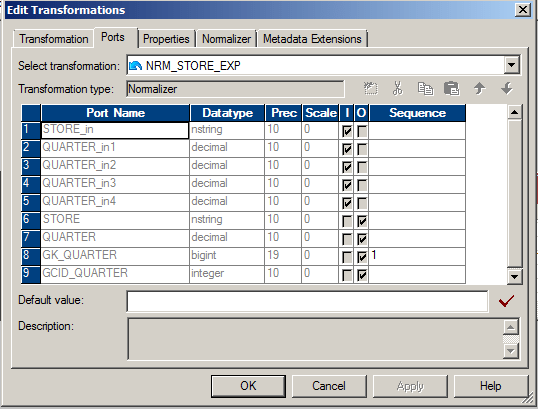Click the copy port icon
Viewport: 548px width, 413px height.
pos(425,89)
